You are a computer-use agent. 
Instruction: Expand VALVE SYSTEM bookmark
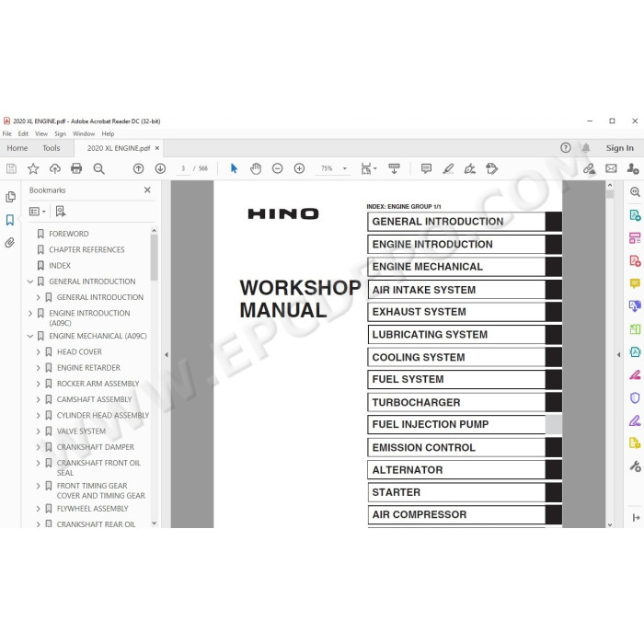point(39,431)
